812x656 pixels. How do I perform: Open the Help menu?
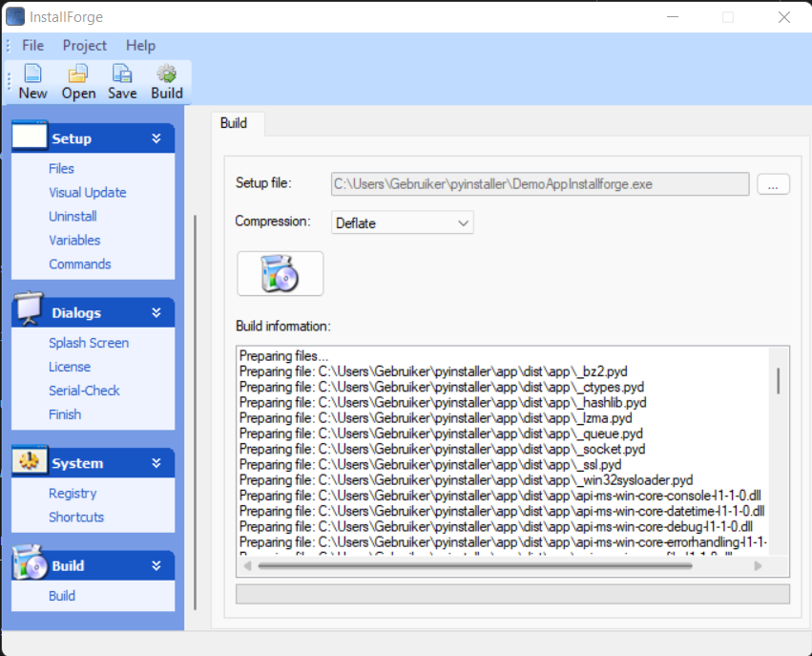[140, 46]
